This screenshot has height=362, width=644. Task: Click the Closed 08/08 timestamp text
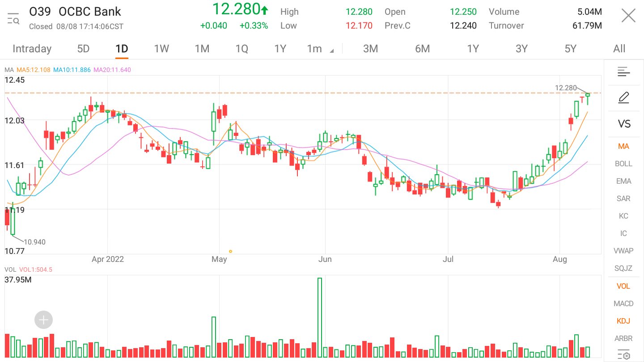(x=76, y=26)
